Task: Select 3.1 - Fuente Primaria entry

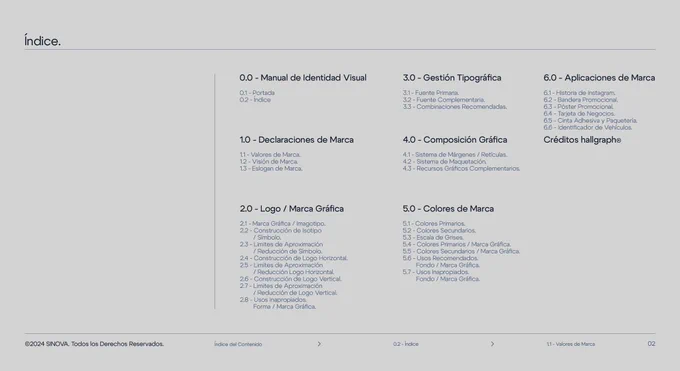Action: click(x=431, y=92)
